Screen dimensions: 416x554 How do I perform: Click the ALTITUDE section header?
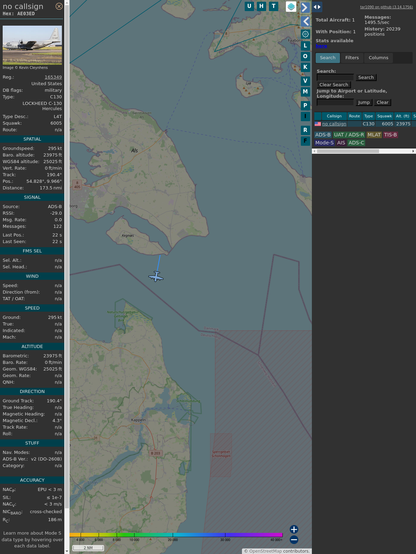[32, 347]
